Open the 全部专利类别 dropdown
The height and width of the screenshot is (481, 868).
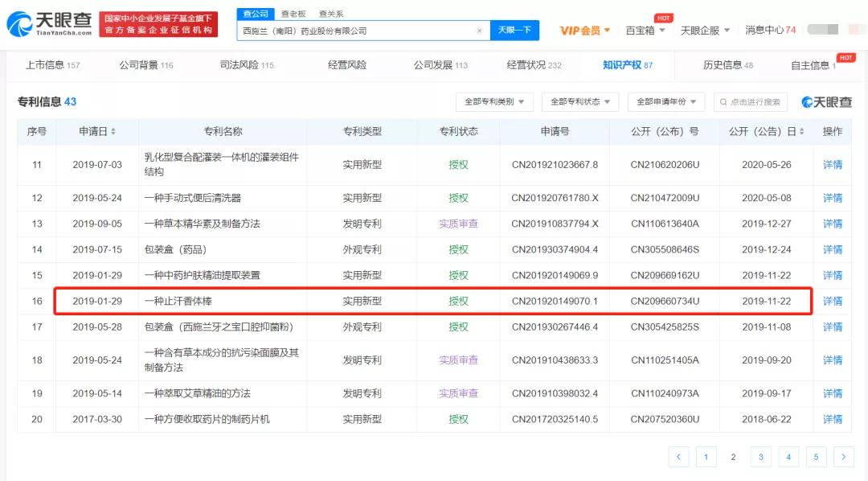[x=494, y=102]
